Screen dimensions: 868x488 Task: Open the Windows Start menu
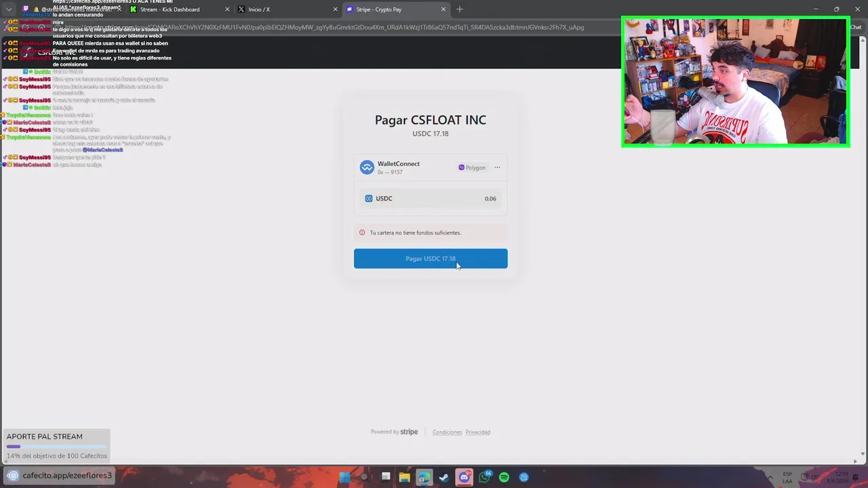coord(344,477)
